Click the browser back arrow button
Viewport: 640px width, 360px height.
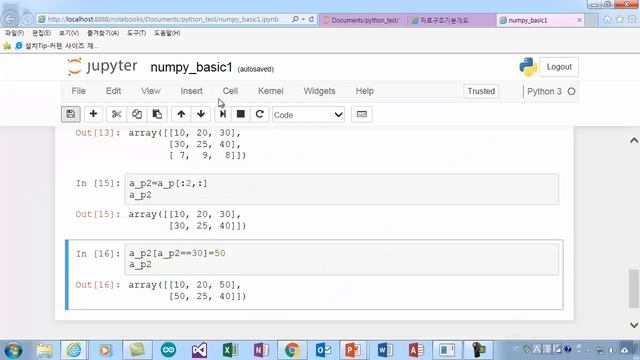11,19
